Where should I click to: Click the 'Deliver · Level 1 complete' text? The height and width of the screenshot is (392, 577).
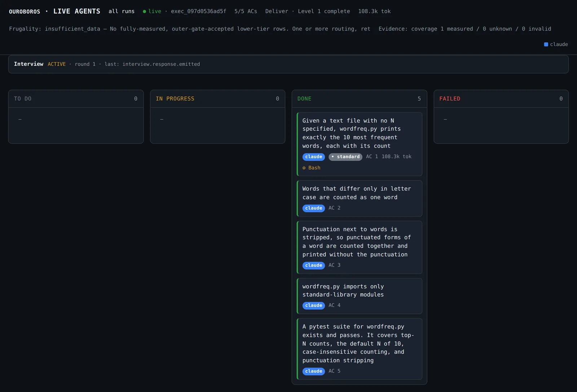(308, 11)
